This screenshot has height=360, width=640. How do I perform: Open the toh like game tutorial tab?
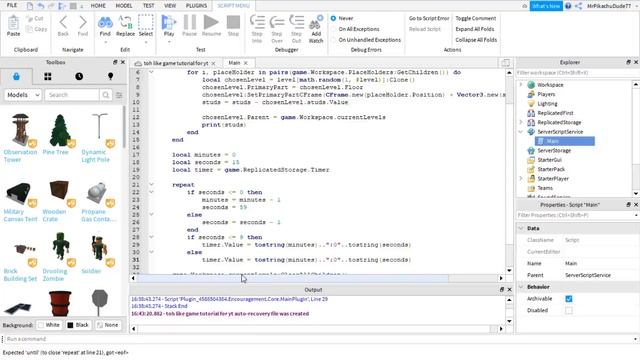[176, 63]
